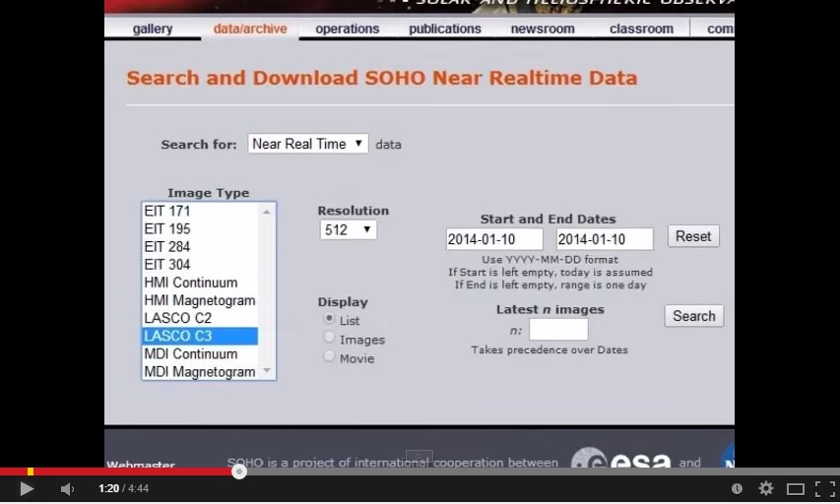The height and width of the screenshot is (504, 840).
Task: Open the Resolution 512 dropdown
Action: point(349,229)
